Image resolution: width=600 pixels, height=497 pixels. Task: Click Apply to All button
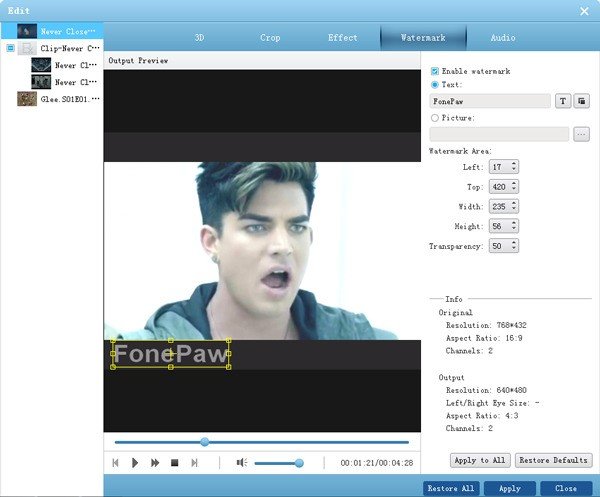coord(480,460)
